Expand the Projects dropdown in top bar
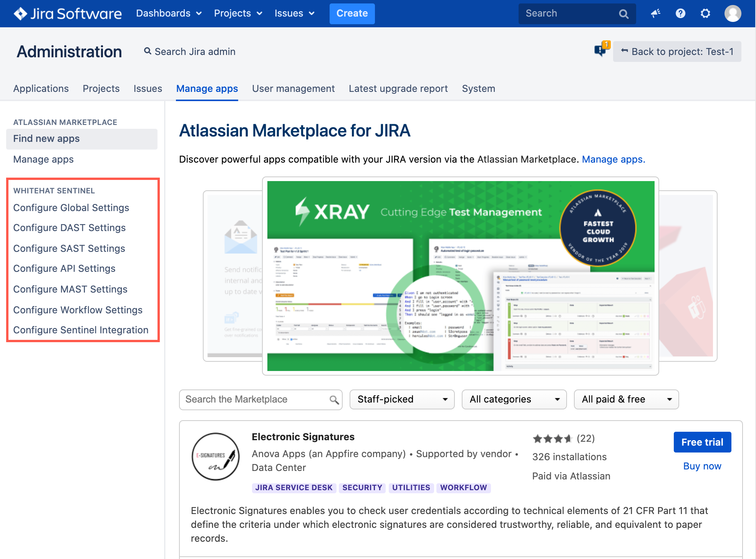Viewport: 756px width, 559px height. point(238,13)
